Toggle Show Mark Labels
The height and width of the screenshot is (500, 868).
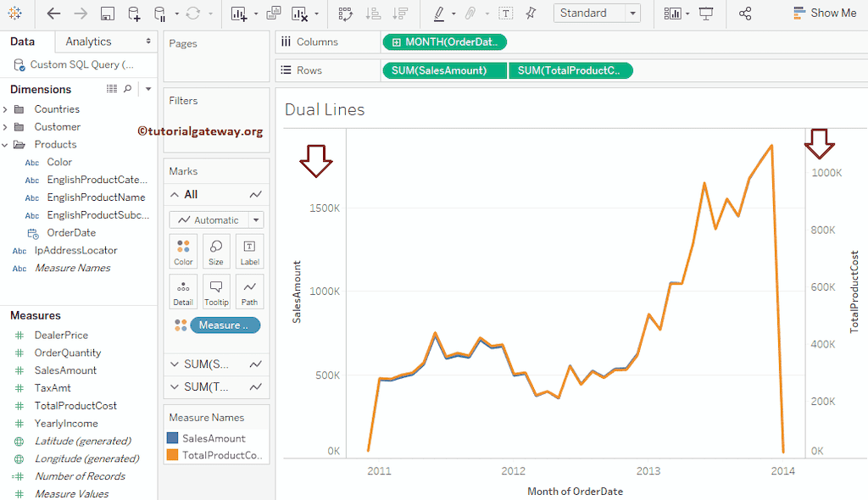[506, 14]
